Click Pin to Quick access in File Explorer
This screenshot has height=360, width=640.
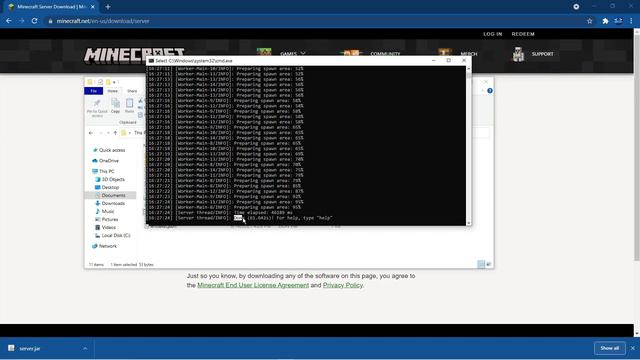click(97, 107)
